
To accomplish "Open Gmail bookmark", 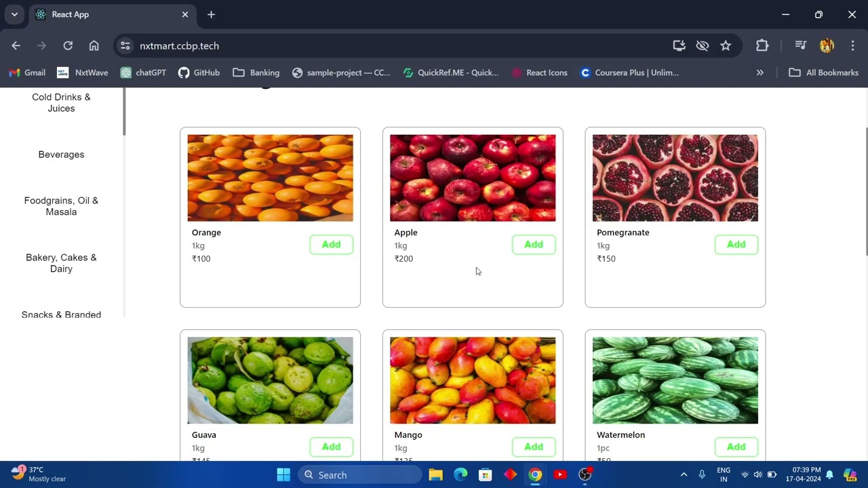I will (27, 73).
